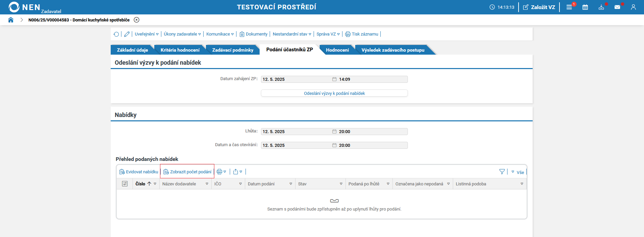Screen dimensions: 644x237
Task: Open filter arrow for Číslo column
Action: coord(155,184)
